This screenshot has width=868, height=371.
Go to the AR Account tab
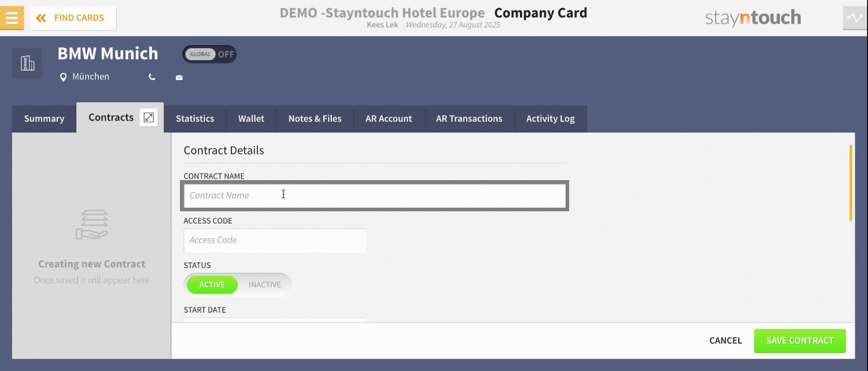coord(389,119)
